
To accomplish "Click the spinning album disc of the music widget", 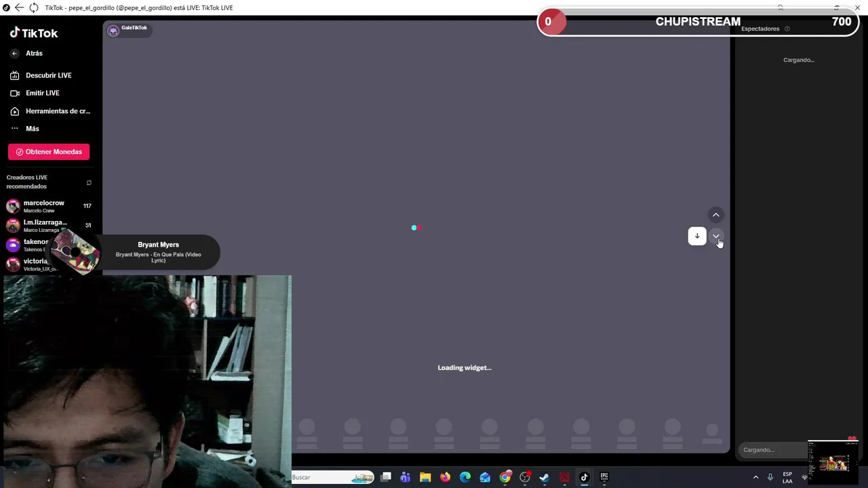I will [x=75, y=252].
